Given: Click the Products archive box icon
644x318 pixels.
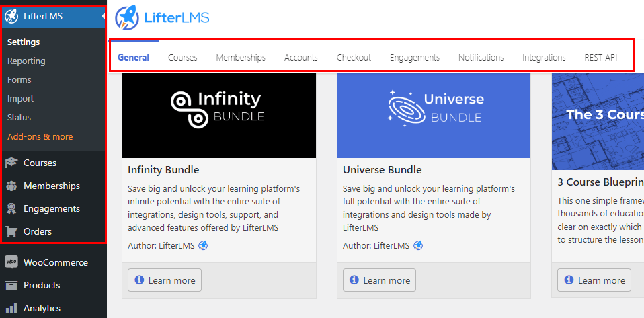Looking at the screenshot, I should (11, 286).
